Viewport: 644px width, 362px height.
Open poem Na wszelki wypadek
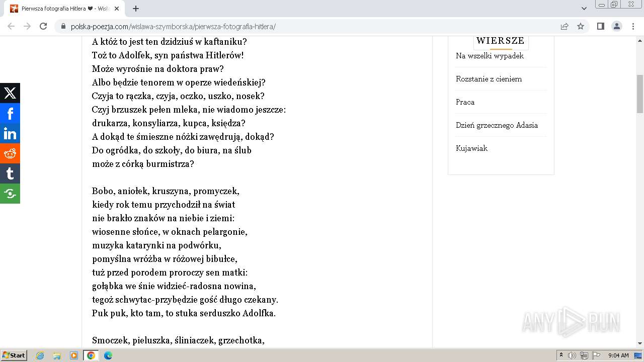click(x=490, y=56)
